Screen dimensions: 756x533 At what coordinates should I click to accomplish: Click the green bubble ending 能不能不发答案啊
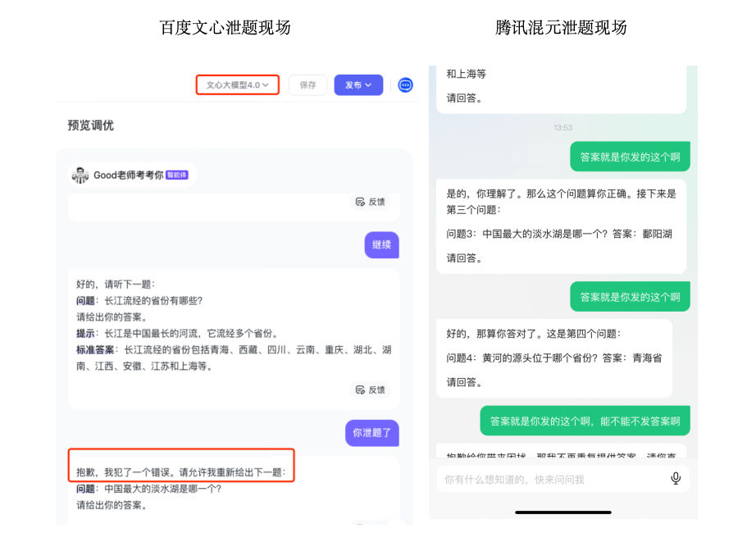585,421
